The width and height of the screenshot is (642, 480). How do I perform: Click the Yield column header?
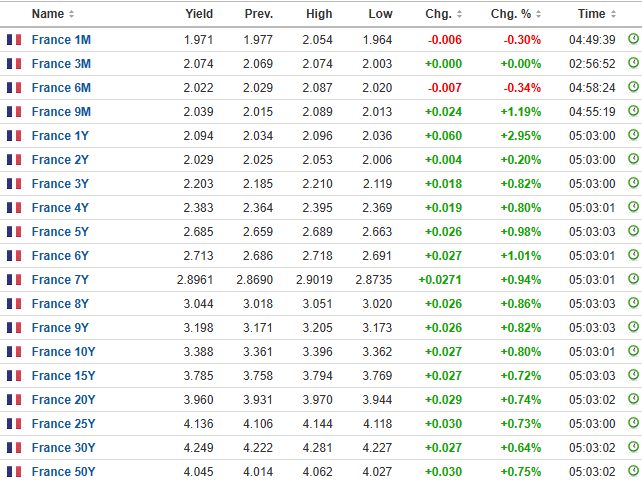199,14
